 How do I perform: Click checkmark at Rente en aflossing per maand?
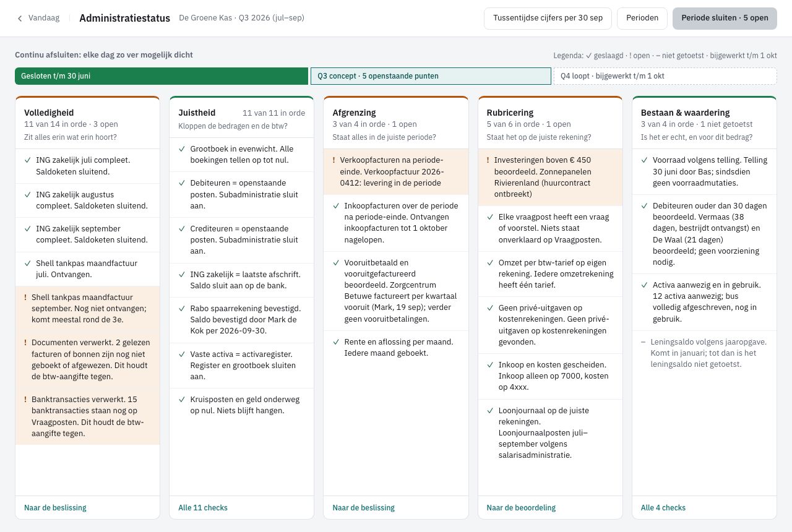pyautogui.click(x=336, y=342)
